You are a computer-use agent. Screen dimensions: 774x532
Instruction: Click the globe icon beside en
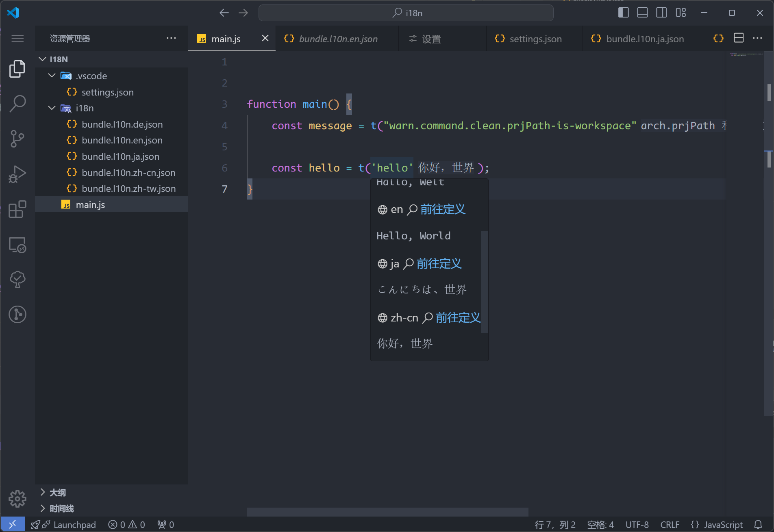382,210
